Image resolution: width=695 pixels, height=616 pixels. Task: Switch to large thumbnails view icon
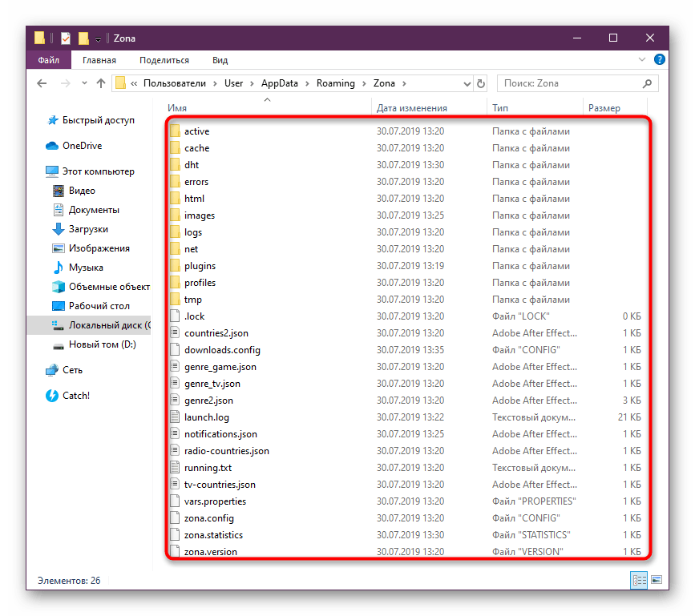pyautogui.click(x=656, y=580)
